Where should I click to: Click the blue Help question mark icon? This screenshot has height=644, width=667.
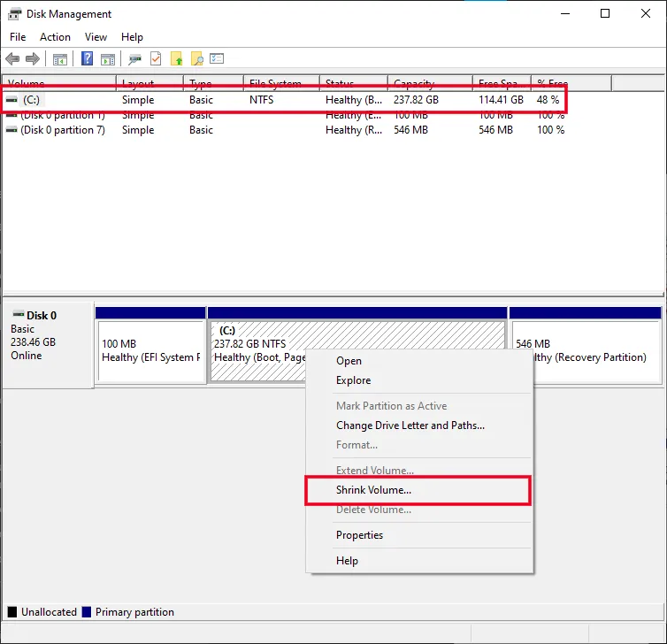pos(88,59)
